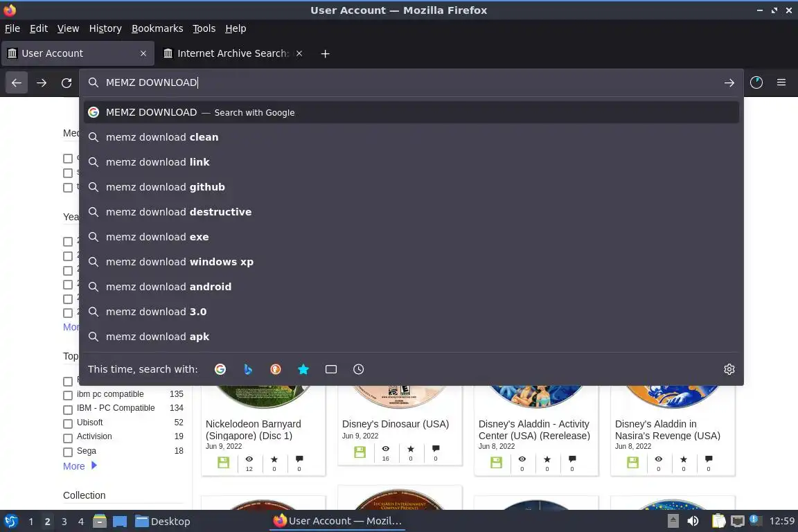Viewport: 798px width, 532px height.
Task: Select suggestion memz download apk
Action: click(x=411, y=337)
